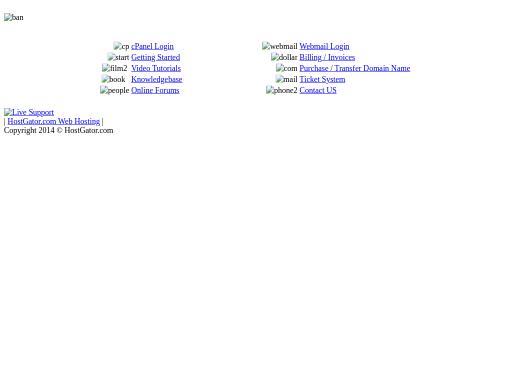The height and width of the screenshot is (384, 512).
Task: Go to Billing / Invoices
Action: (x=327, y=57)
